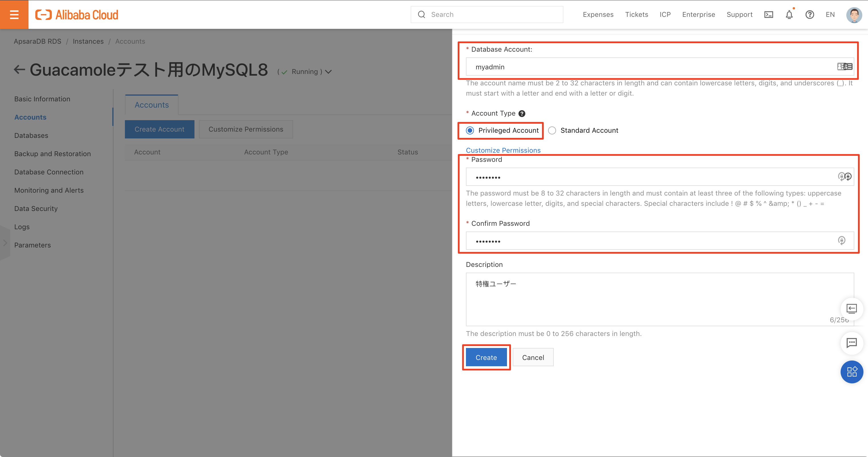Follow the Customize Permissions link in the form
The height and width of the screenshot is (457, 868).
[503, 150]
